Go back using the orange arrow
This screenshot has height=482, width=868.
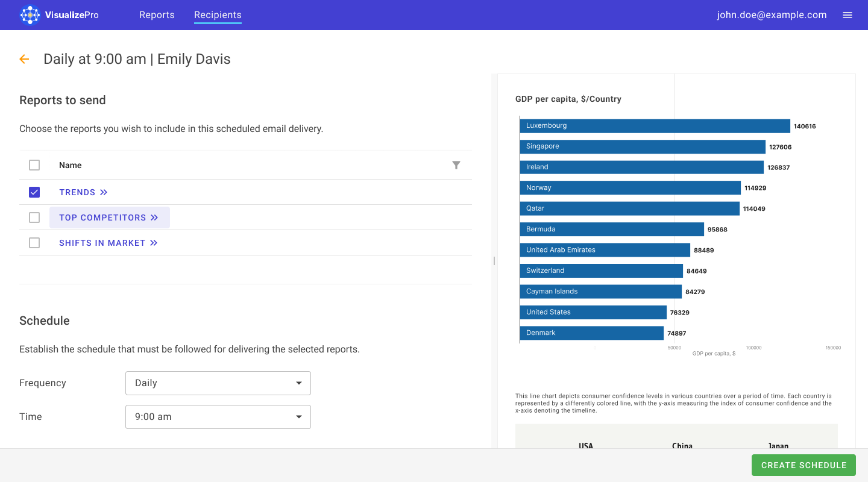click(24, 59)
